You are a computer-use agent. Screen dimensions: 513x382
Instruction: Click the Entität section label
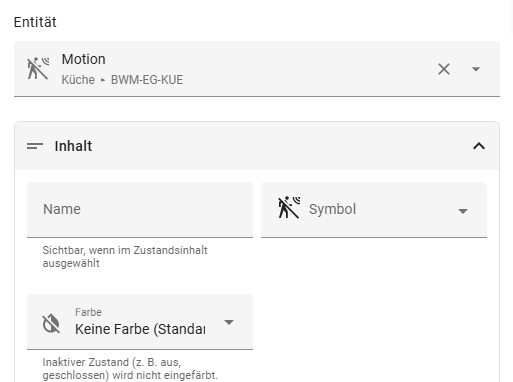point(35,22)
